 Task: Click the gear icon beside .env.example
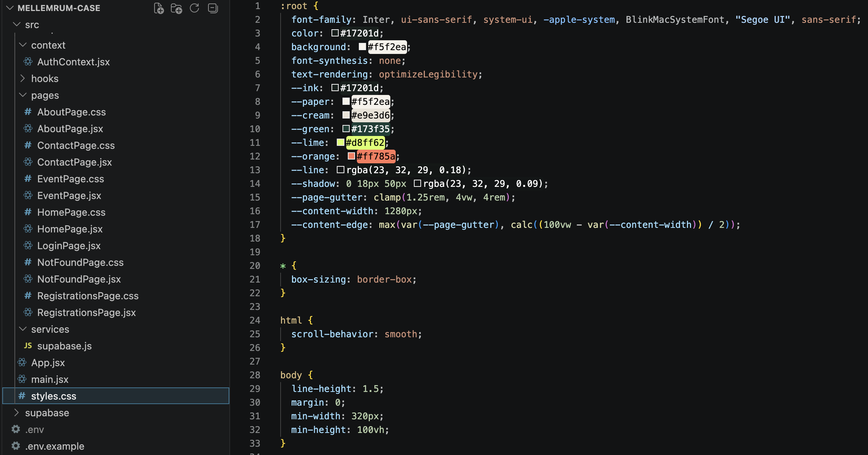pos(16,446)
